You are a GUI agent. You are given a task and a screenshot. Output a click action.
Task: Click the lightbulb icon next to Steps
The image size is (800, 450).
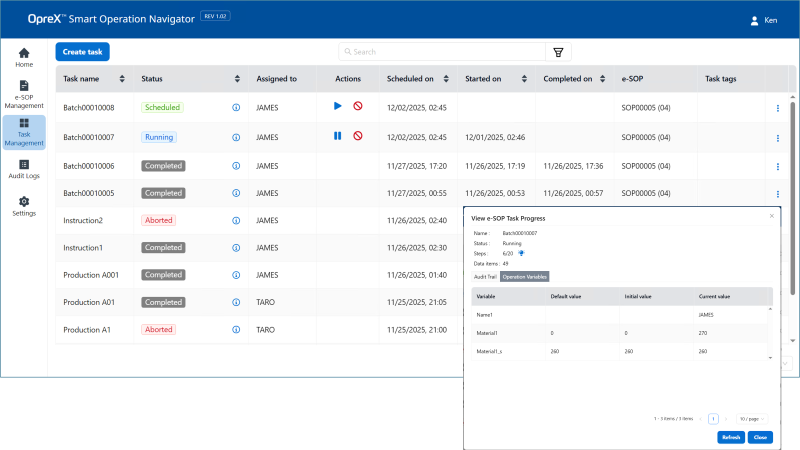pyautogui.click(x=521, y=253)
